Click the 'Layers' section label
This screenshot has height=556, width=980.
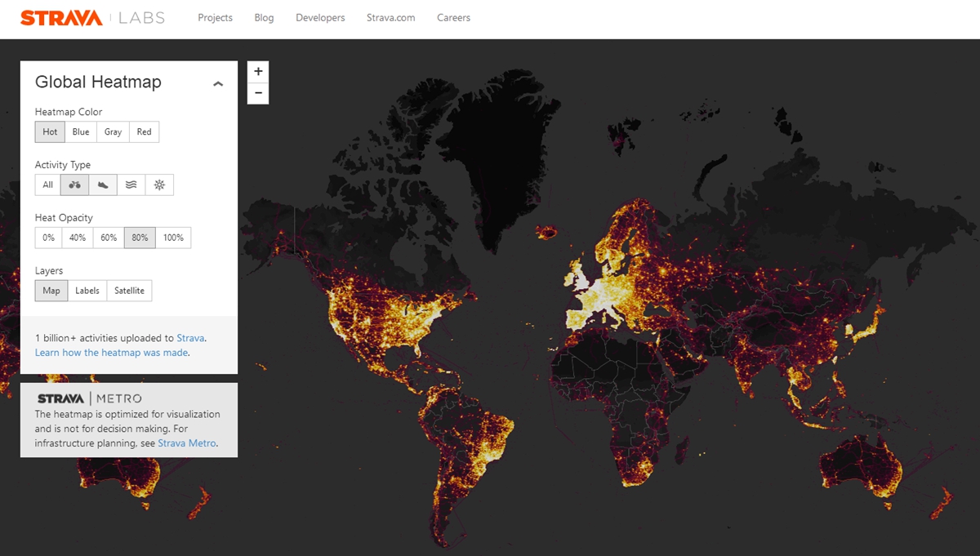pyautogui.click(x=49, y=271)
